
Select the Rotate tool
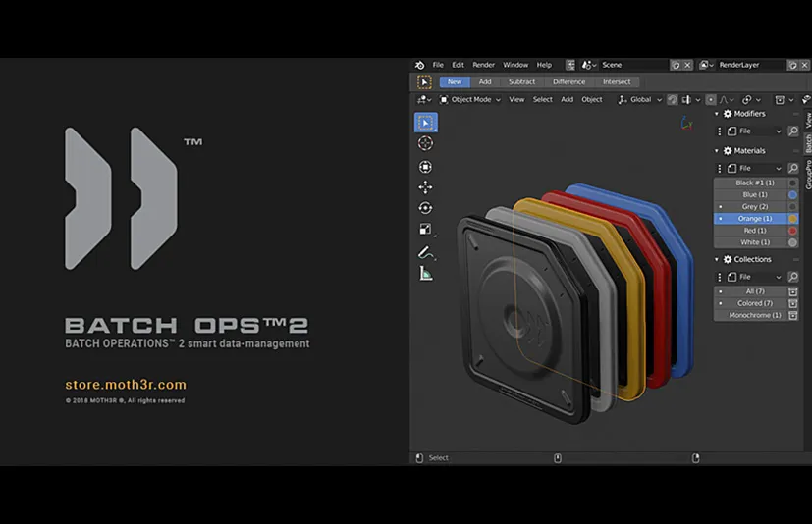[x=426, y=208]
